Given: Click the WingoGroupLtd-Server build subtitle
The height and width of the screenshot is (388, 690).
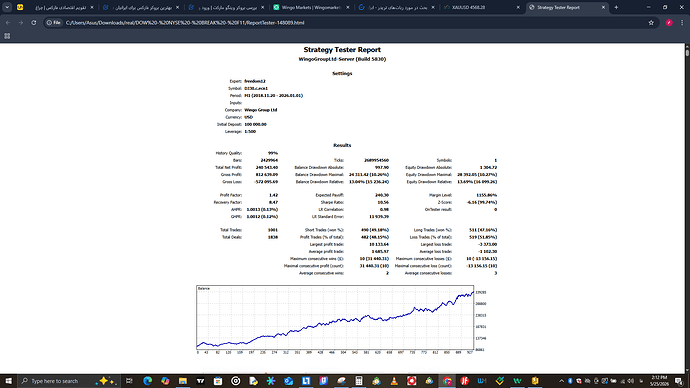Looking at the screenshot, I should tap(342, 59).
